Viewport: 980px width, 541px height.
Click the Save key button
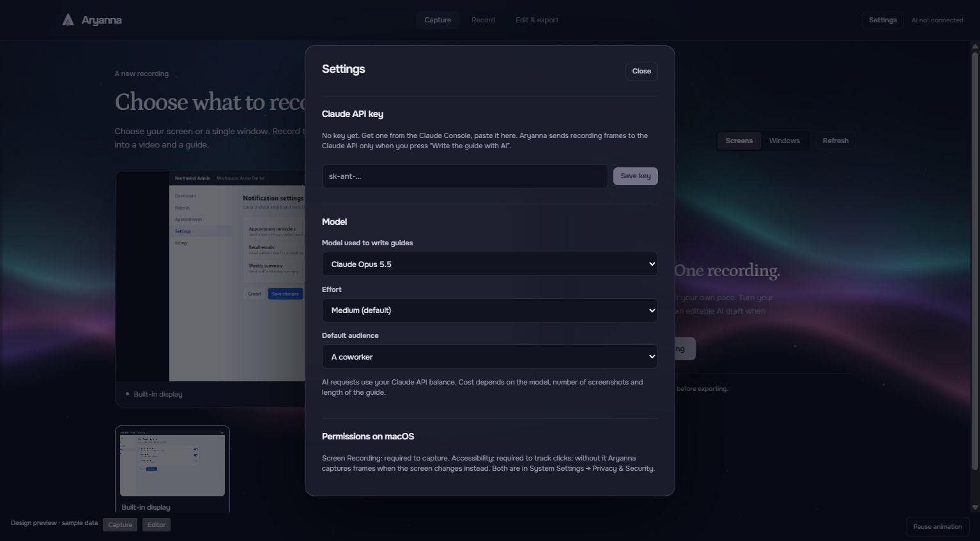635,176
